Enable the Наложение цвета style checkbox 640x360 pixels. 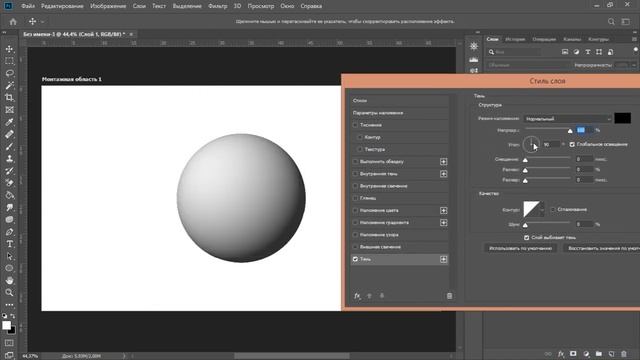356,210
